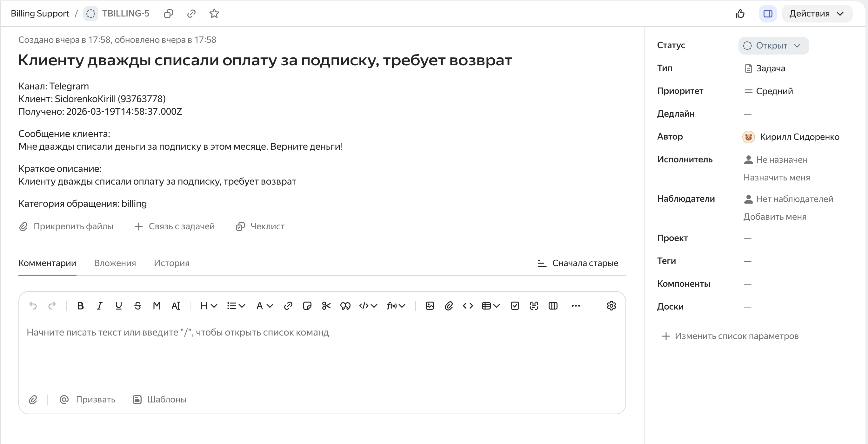
Task: Select the underline tool
Action: tap(118, 306)
